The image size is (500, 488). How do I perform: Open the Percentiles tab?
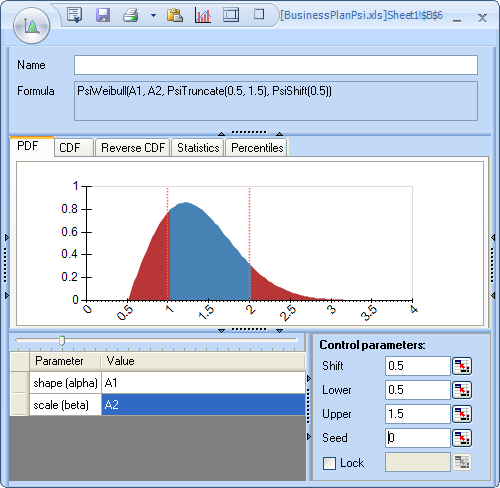click(x=257, y=147)
